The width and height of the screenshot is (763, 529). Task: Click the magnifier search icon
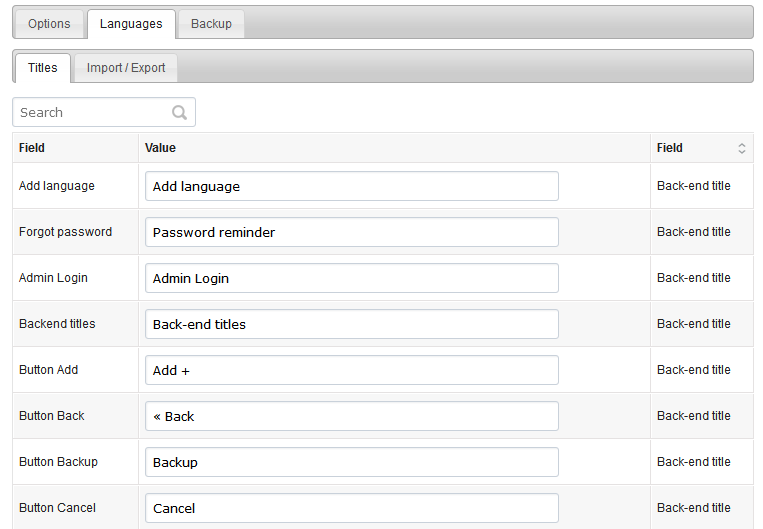pyautogui.click(x=179, y=112)
